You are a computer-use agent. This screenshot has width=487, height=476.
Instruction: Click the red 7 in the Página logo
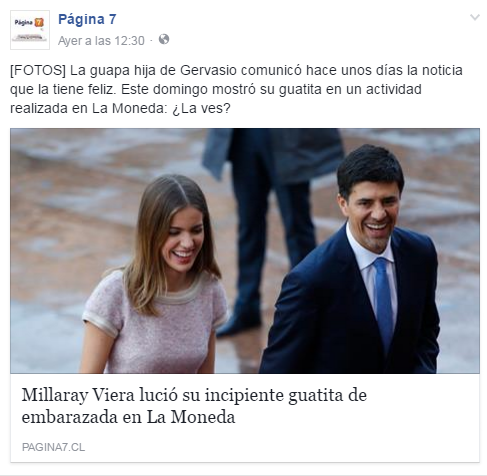tap(39, 22)
